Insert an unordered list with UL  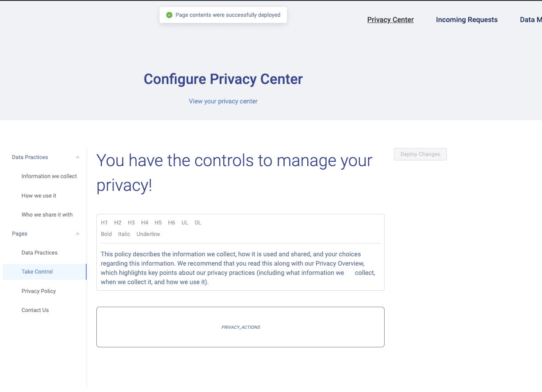coord(185,223)
